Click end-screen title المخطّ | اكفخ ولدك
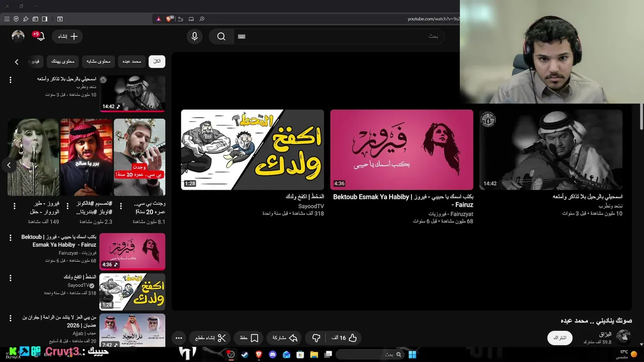This screenshot has width=644, height=362. pos(305,197)
